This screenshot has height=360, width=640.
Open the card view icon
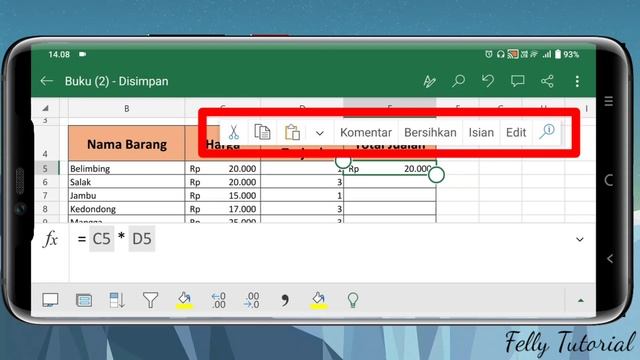(x=84, y=300)
